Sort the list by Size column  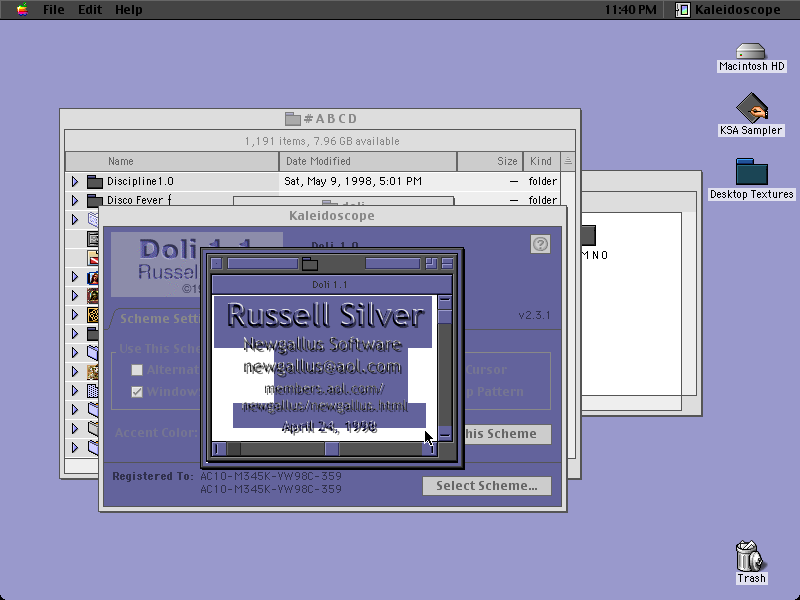tap(490, 161)
